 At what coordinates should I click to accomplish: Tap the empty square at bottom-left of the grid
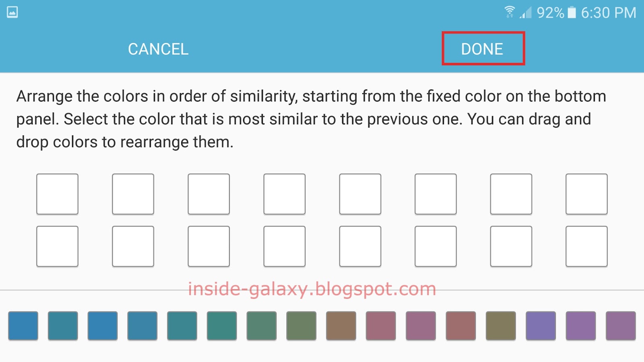[57, 247]
